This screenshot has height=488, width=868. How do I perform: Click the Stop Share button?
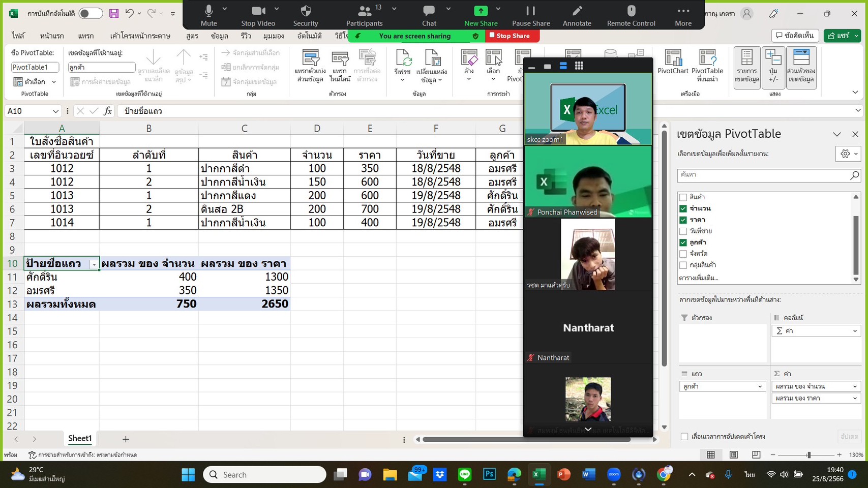pyautogui.click(x=512, y=36)
